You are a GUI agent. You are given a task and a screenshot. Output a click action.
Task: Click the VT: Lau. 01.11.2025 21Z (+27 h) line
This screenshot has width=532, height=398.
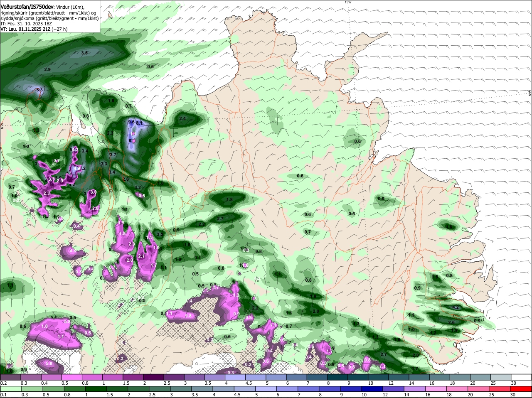34,29
